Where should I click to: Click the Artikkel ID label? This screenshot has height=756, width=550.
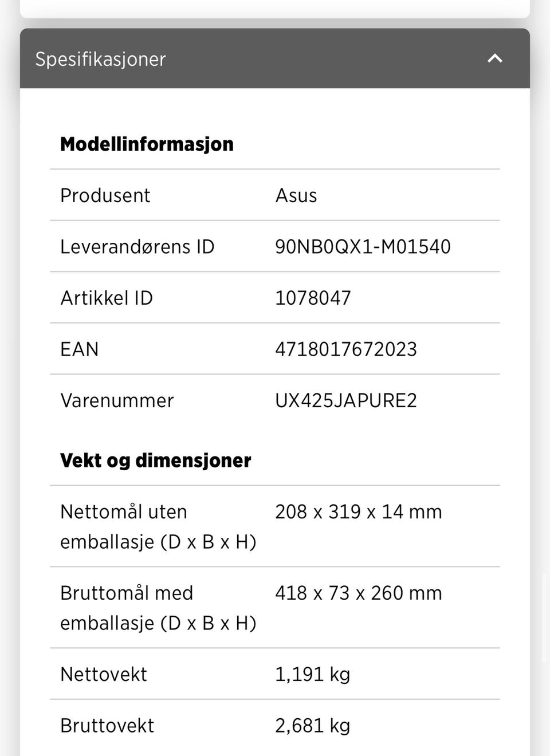pos(107,298)
